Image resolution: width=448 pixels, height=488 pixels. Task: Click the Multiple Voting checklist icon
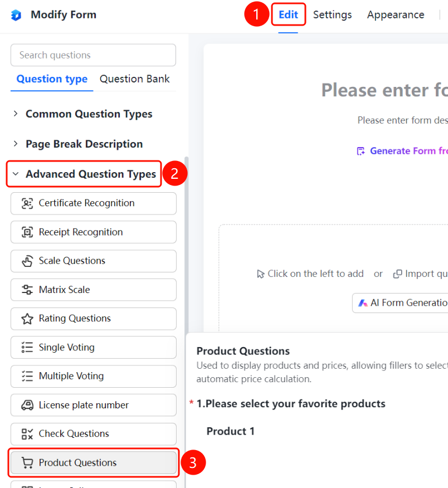coord(27,376)
